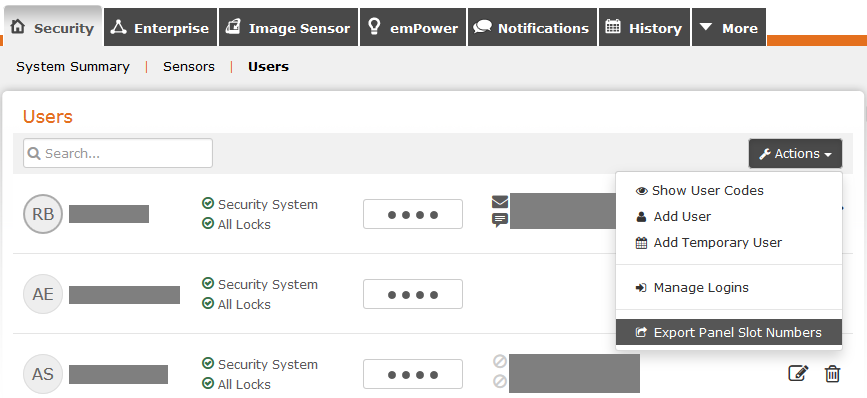Toggle All Locks checkmark for AE
The height and width of the screenshot is (398, 867).
point(208,303)
